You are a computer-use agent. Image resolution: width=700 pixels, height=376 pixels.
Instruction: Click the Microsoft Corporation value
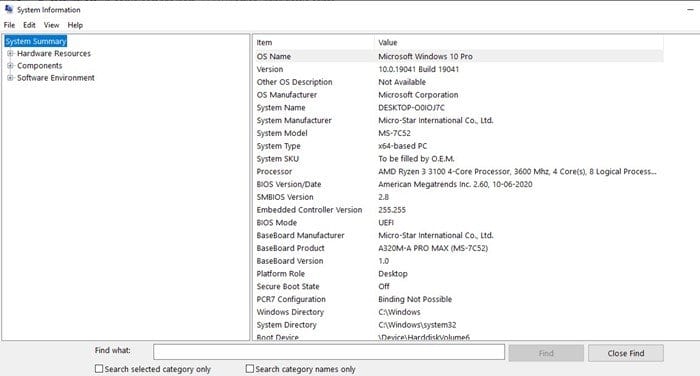(418, 95)
